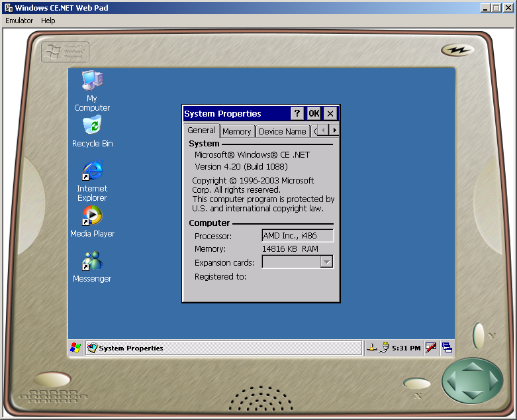Click the D-pad right arrow
517x420 pixels.
494,381
